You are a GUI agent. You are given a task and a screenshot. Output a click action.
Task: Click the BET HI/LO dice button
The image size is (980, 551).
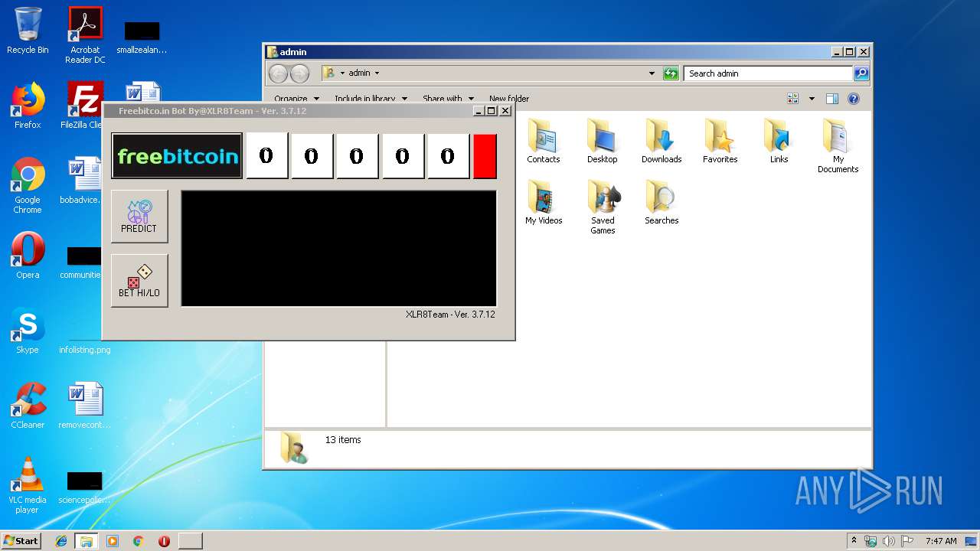tap(139, 281)
